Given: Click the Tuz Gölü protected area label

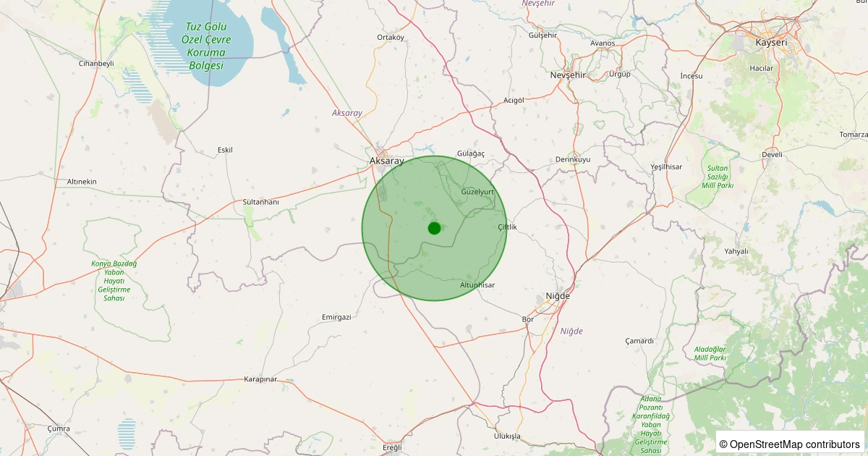Looking at the screenshot, I should coord(205,46).
